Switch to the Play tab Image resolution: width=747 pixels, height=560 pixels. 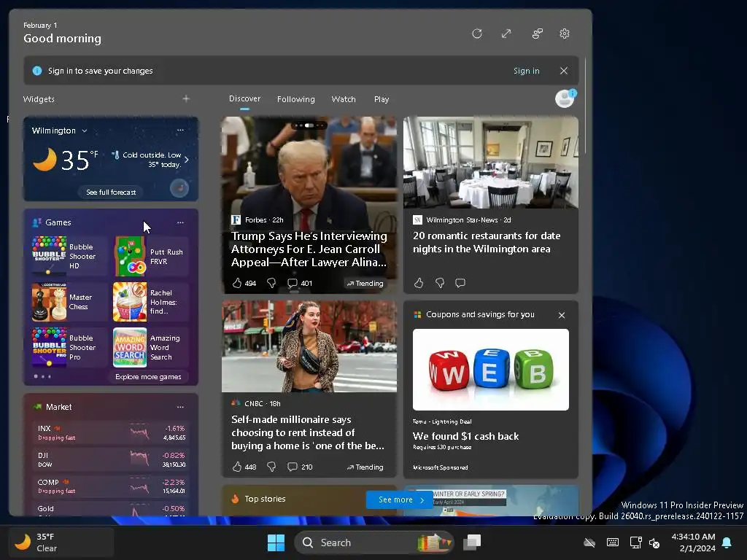pyautogui.click(x=381, y=99)
